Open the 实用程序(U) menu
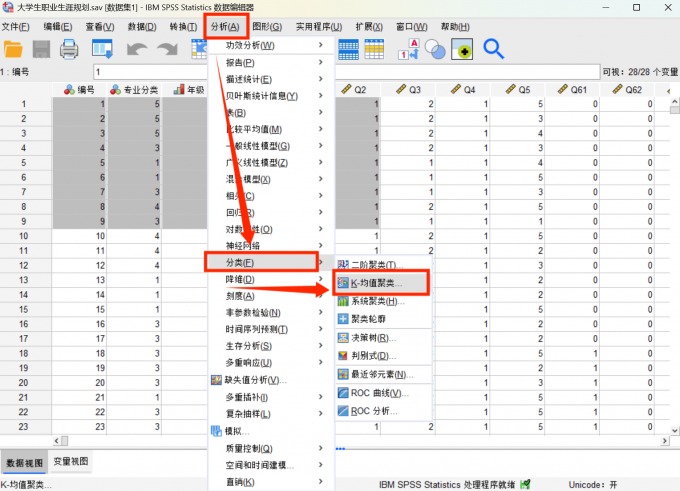 (x=319, y=27)
